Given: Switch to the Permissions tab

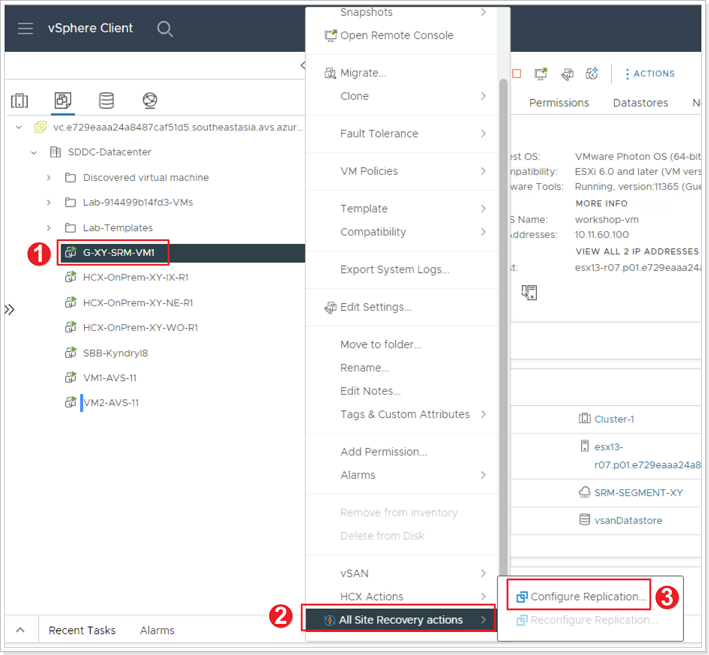Looking at the screenshot, I should [x=559, y=103].
